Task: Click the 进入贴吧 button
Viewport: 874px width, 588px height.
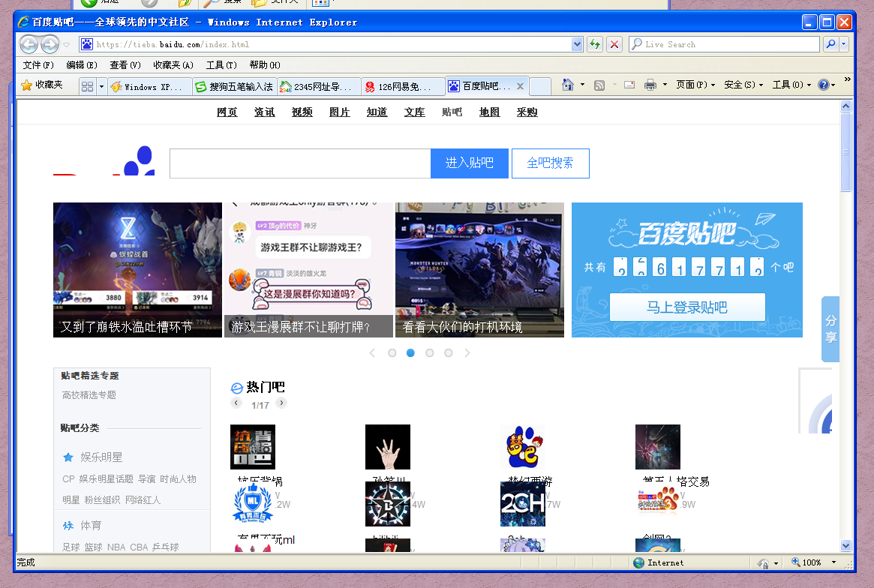Action: coord(470,163)
